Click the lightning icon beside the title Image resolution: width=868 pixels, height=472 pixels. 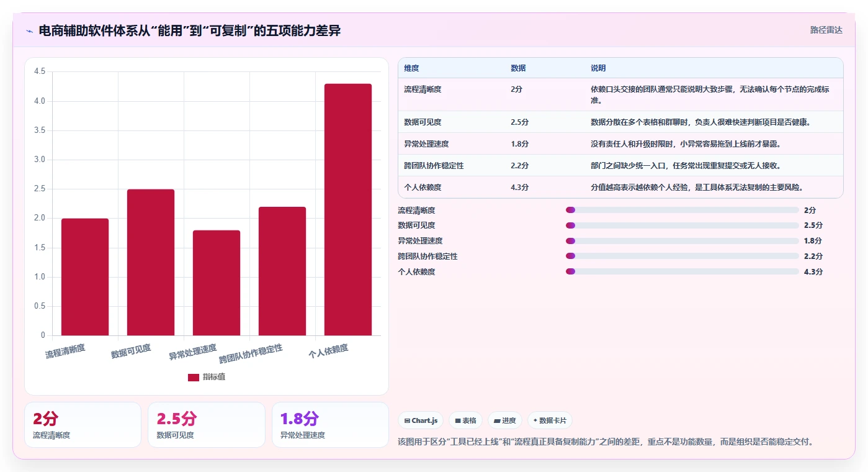(x=30, y=31)
